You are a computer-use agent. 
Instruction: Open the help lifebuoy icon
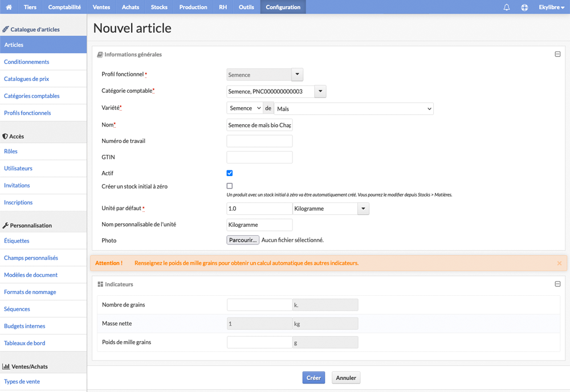[x=524, y=7]
